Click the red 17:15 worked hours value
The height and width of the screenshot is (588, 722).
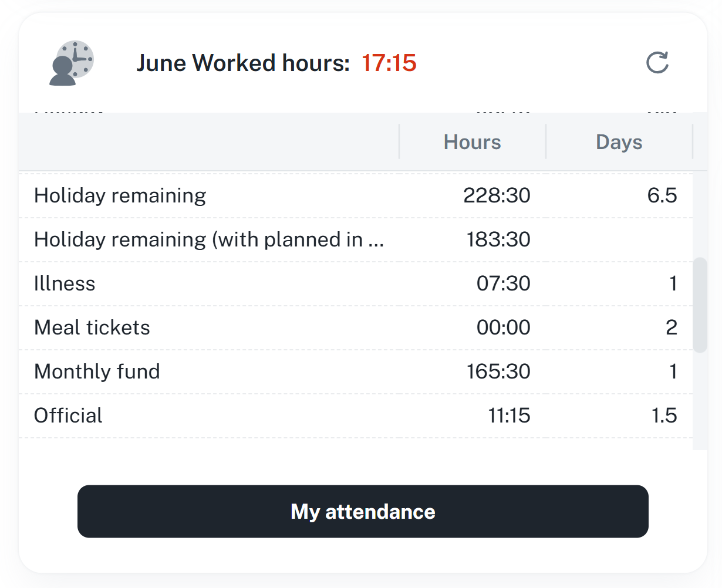389,63
